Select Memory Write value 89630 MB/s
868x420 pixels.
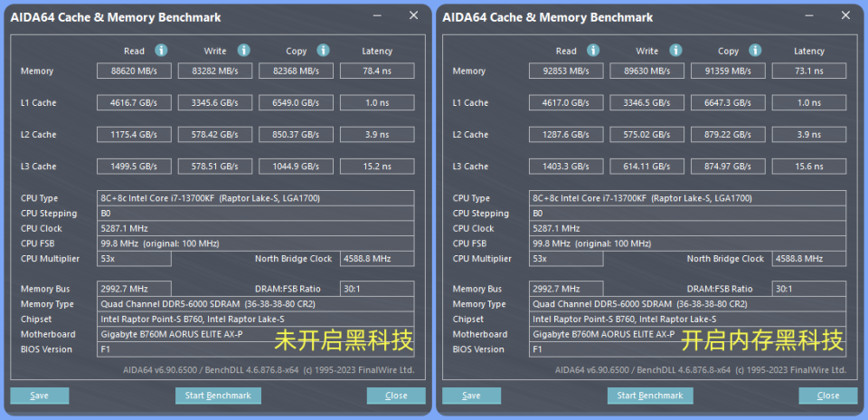[x=646, y=71]
